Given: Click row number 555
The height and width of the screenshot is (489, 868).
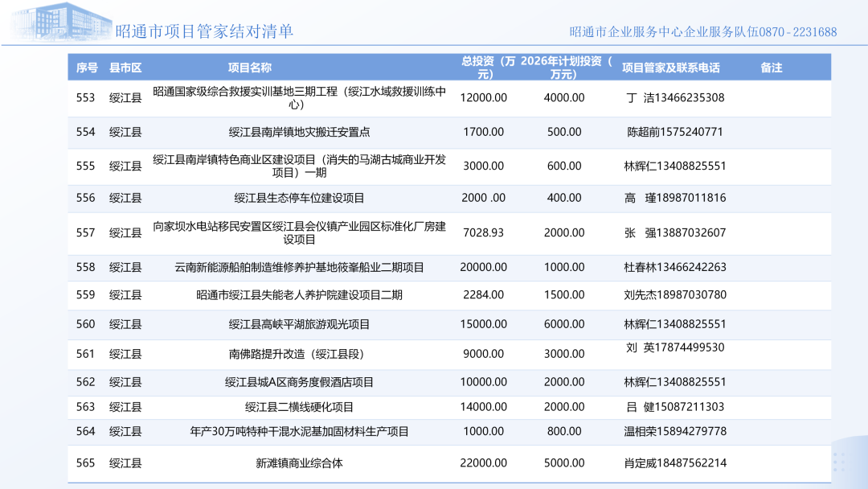Looking at the screenshot, I should (86, 166).
